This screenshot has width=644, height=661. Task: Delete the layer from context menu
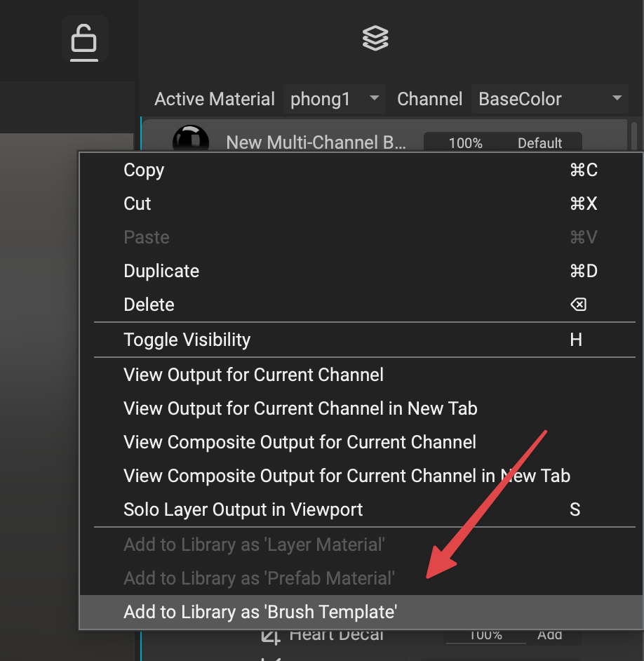[x=149, y=305]
